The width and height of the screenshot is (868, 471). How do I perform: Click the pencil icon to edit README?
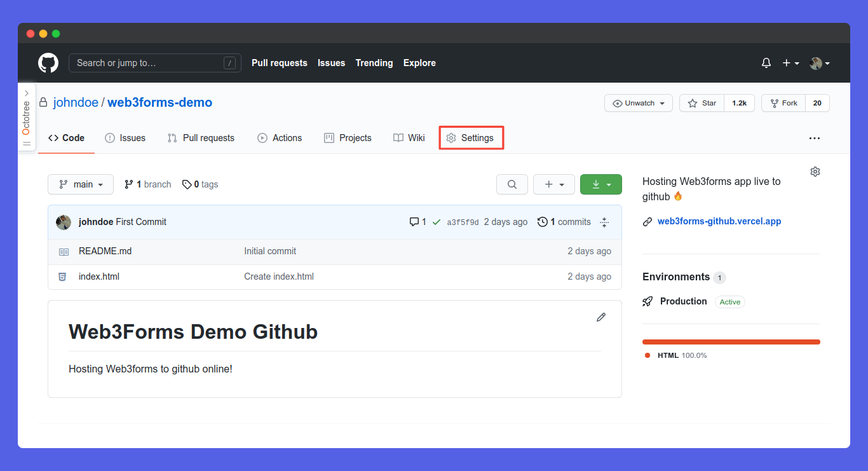[601, 317]
